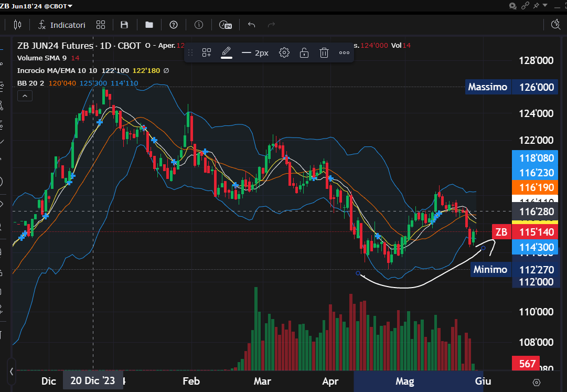567x392 pixels.
Task: Open drawing settings gear icon
Action: coord(284,53)
